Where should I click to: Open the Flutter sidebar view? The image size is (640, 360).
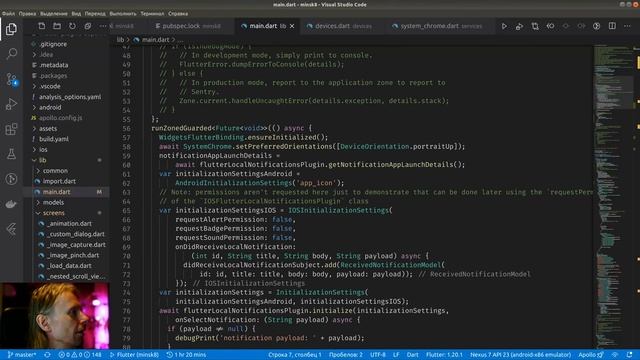coord(11,229)
